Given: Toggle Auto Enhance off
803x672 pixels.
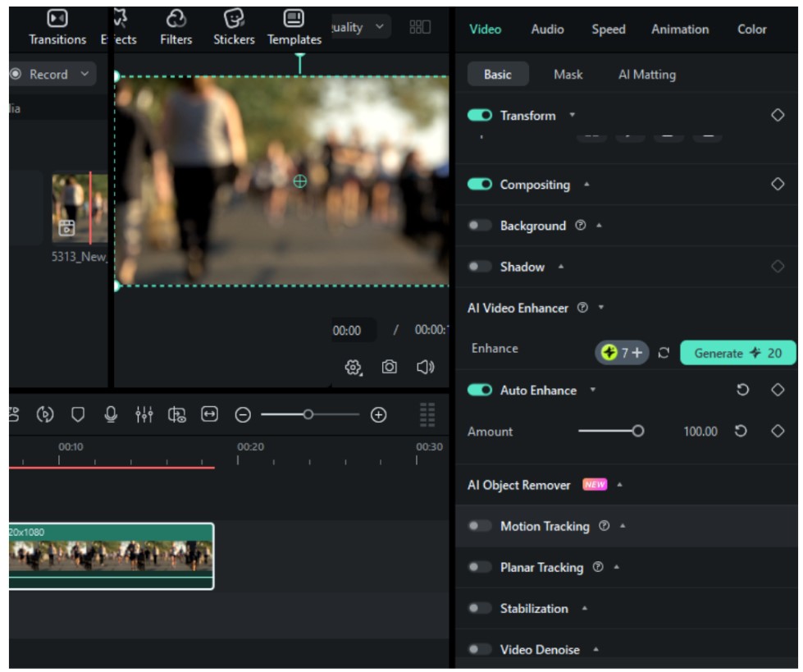Looking at the screenshot, I should (x=480, y=391).
